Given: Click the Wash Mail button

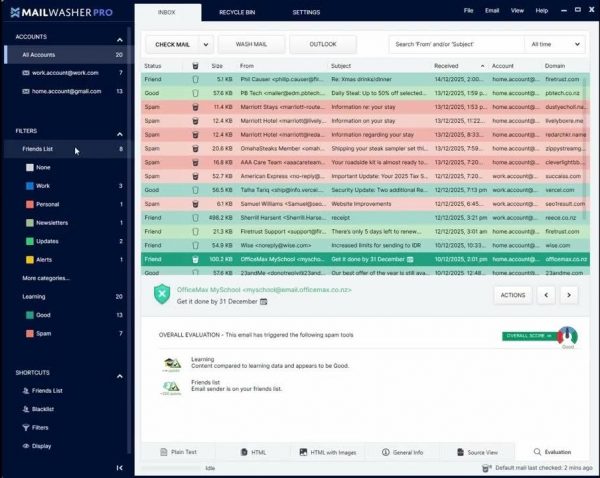Looking at the screenshot, I should coord(251,44).
